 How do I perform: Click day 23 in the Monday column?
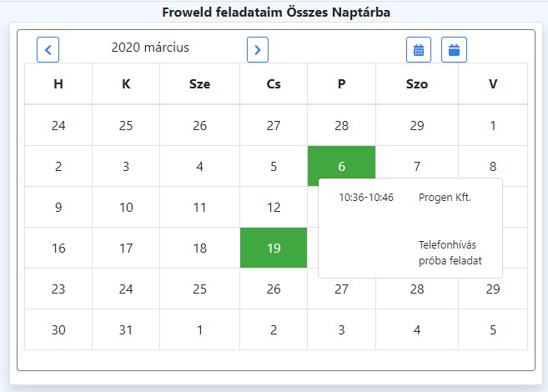pos(58,289)
